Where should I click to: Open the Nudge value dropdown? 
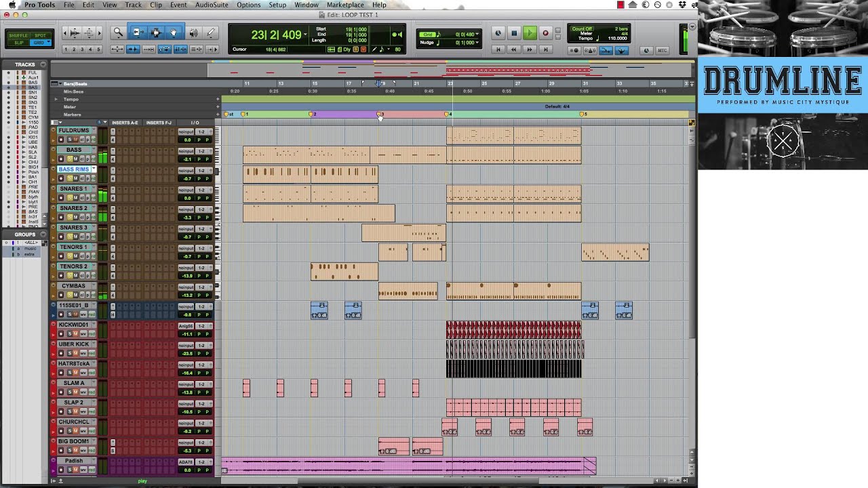point(477,43)
